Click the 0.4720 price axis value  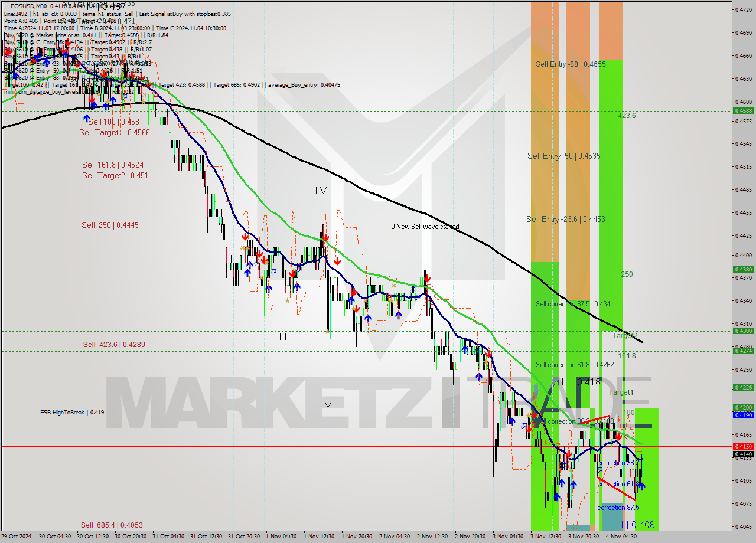(x=743, y=10)
